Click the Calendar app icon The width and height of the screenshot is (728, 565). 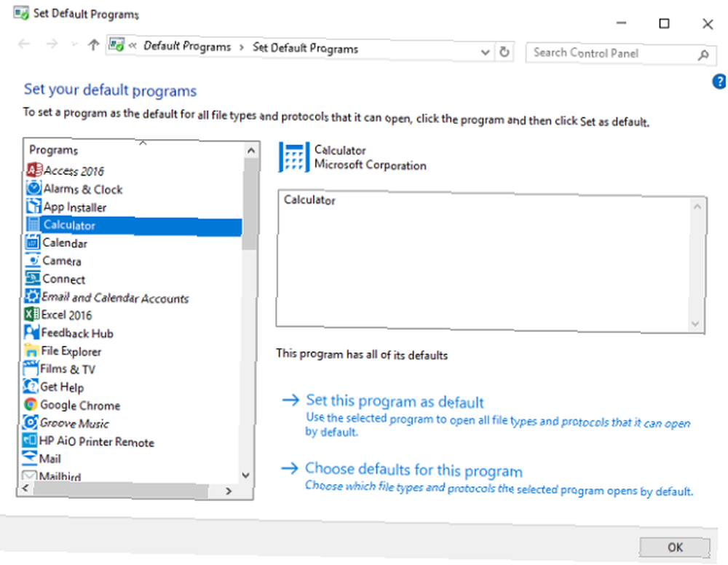click(33, 242)
